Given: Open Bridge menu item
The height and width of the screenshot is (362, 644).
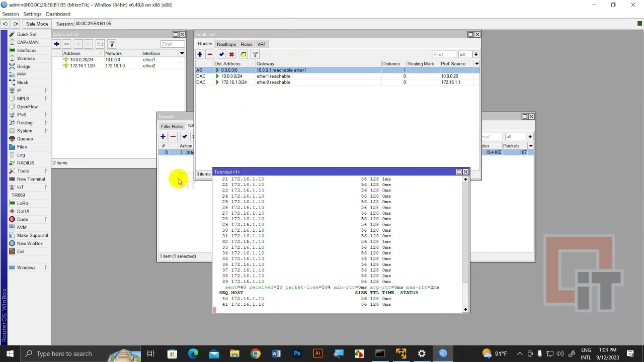Looking at the screenshot, I should (23, 66).
